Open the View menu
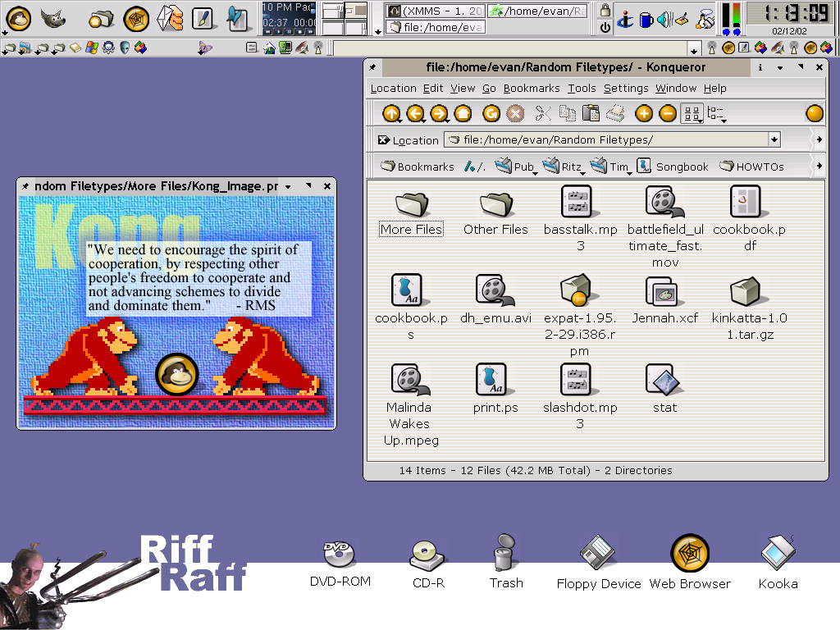This screenshot has height=630, width=840. coord(463,89)
